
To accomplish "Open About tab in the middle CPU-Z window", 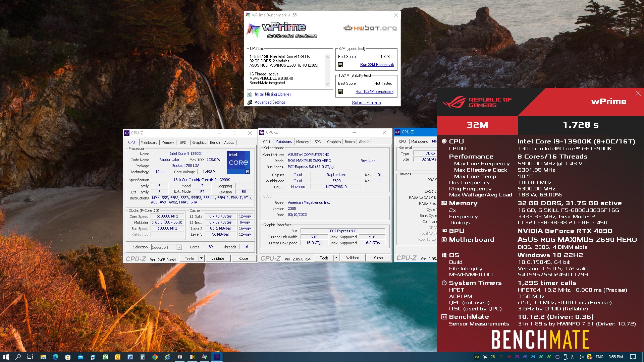I will pyautogui.click(x=364, y=142).
